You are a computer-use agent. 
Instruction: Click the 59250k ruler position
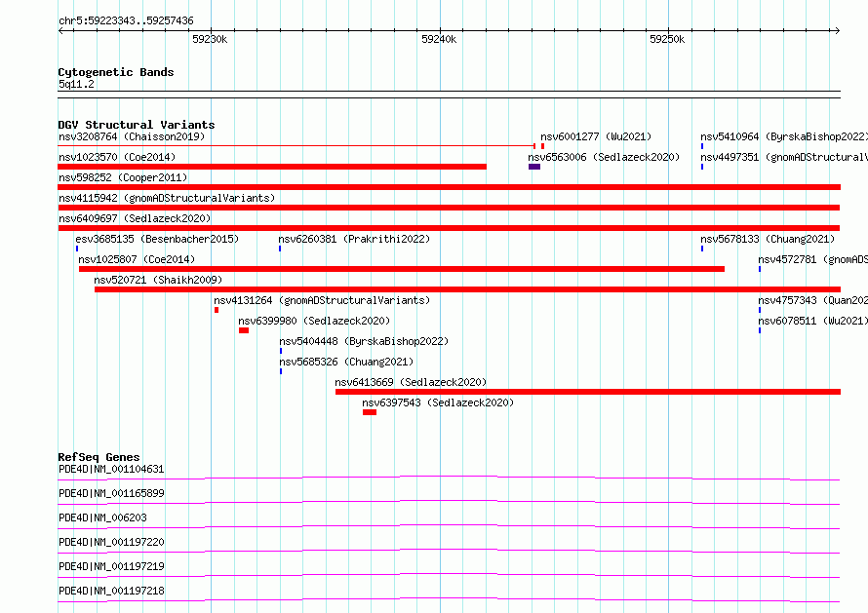click(667, 39)
